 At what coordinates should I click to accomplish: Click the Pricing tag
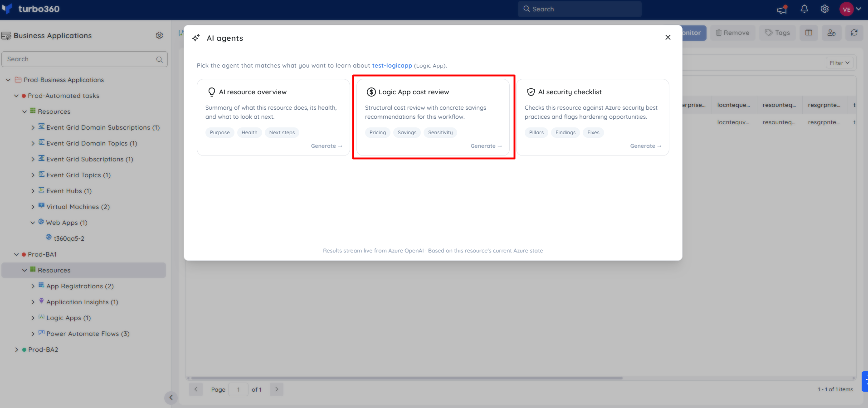(x=378, y=132)
